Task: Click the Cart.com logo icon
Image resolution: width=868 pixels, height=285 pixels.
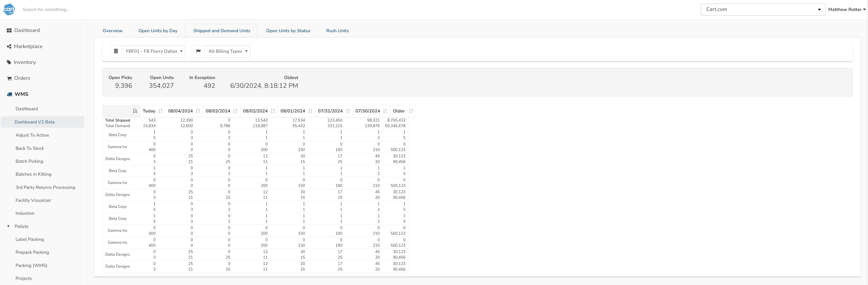Action: point(9,10)
